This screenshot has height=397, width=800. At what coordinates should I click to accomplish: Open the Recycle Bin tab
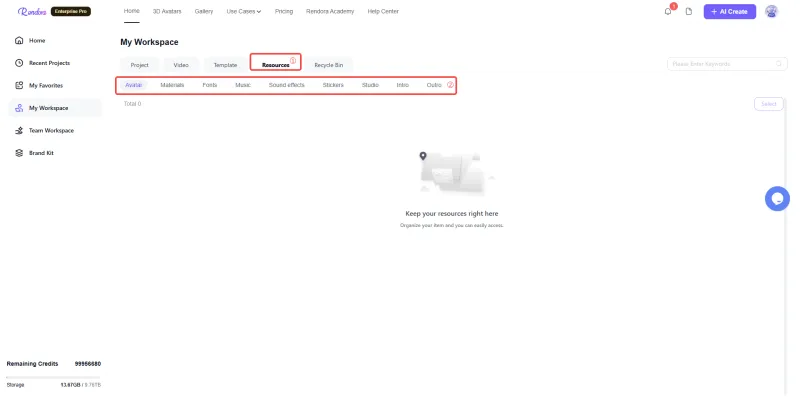click(x=329, y=65)
